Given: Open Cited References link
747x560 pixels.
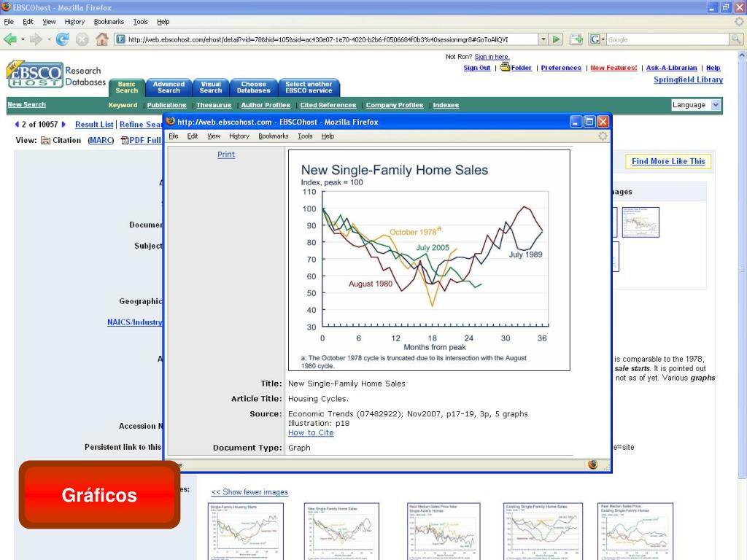Looking at the screenshot, I should [328, 105].
